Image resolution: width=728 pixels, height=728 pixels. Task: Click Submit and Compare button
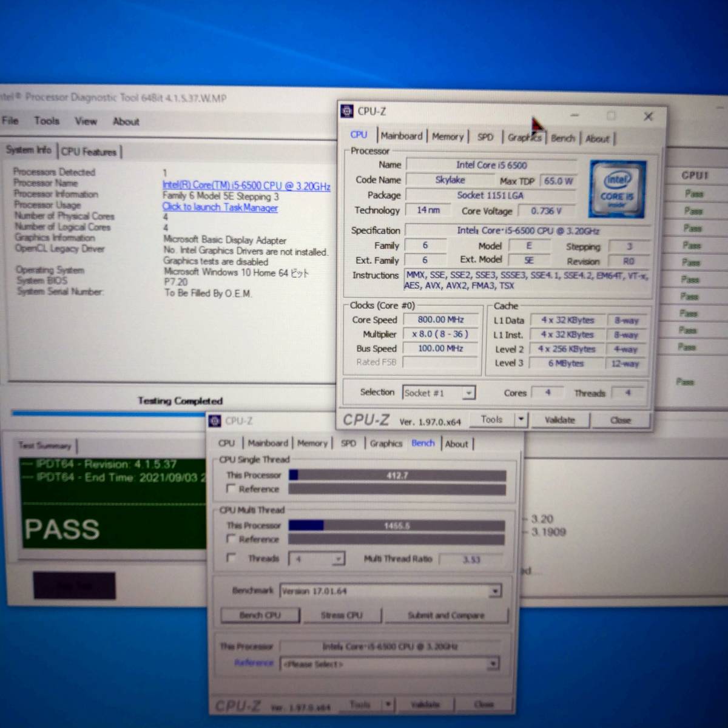pos(446,616)
